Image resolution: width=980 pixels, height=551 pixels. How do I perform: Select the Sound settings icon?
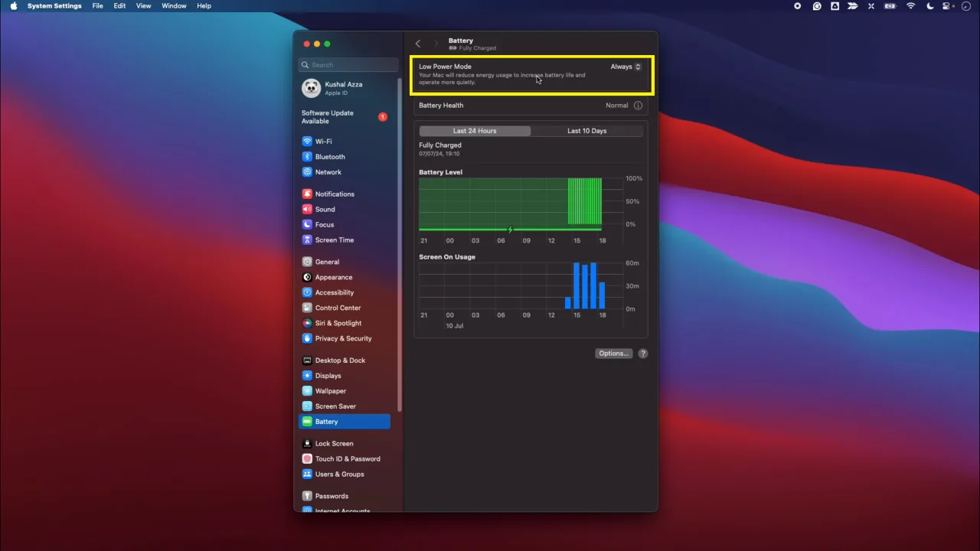(309, 209)
